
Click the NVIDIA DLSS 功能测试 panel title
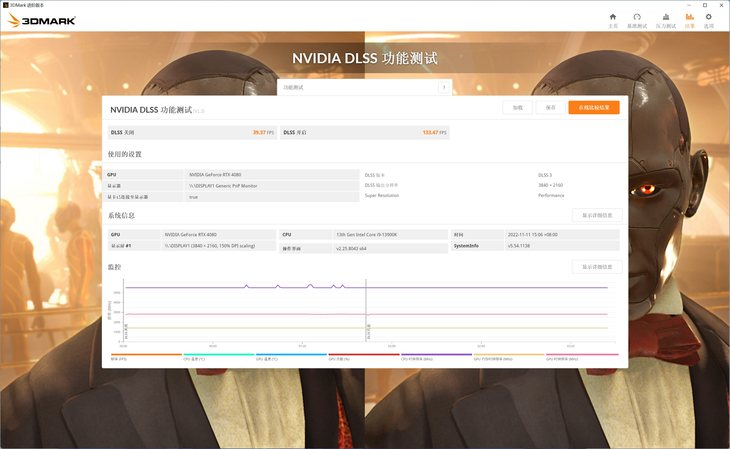click(151, 110)
